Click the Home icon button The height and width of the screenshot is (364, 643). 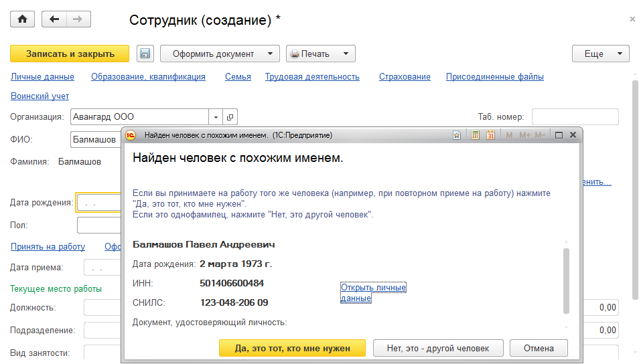coord(22,19)
